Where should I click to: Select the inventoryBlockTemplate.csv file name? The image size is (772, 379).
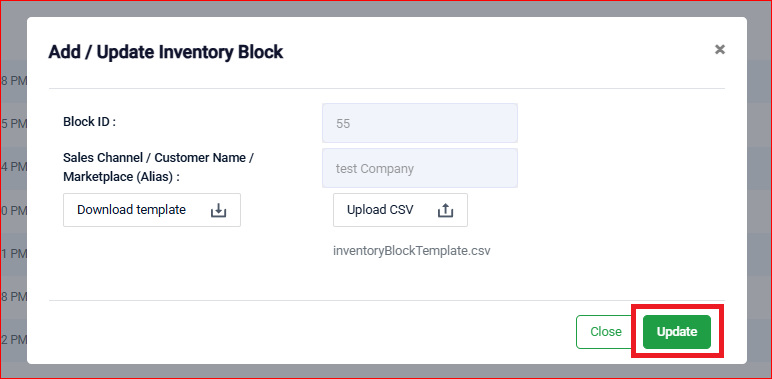coord(412,251)
